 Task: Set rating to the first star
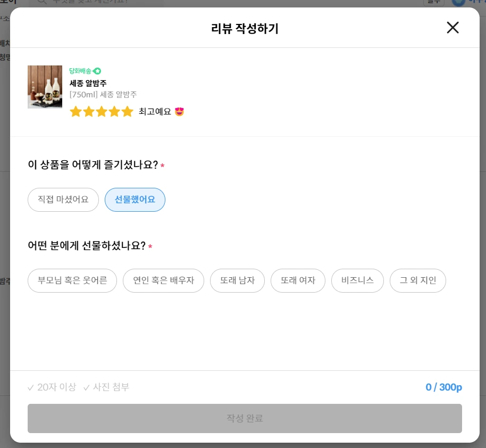click(x=76, y=111)
